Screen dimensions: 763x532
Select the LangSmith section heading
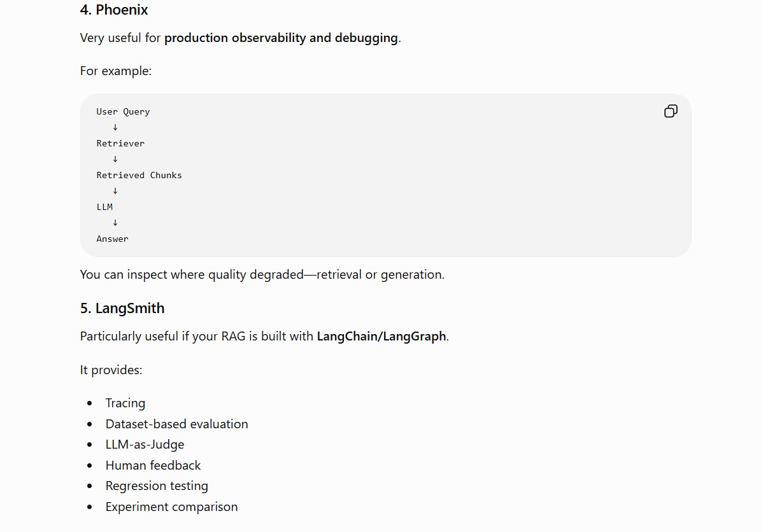pos(122,308)
